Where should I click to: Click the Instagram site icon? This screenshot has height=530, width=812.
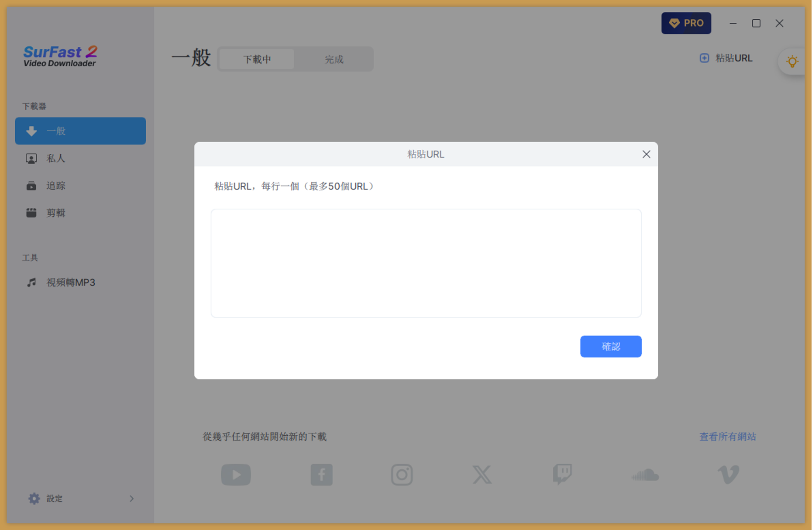click(402, 475)
